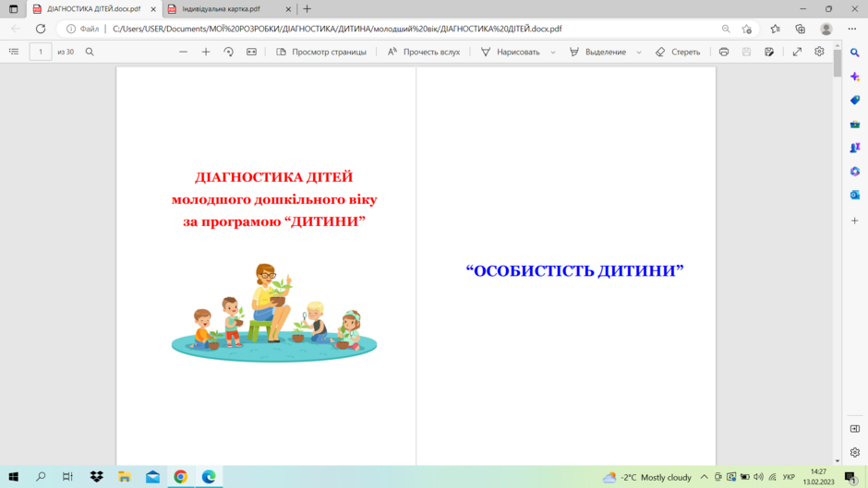Open Task View on the taskbar
Image resolution: width=868 pixels, height=488 pixels.
(67, 476)
